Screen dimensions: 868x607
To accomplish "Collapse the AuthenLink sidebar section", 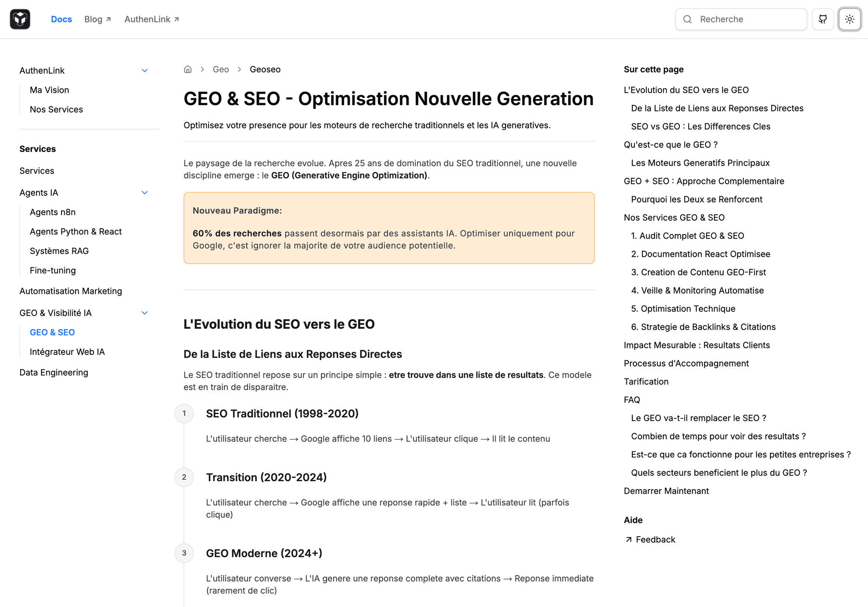I will 145,71.
